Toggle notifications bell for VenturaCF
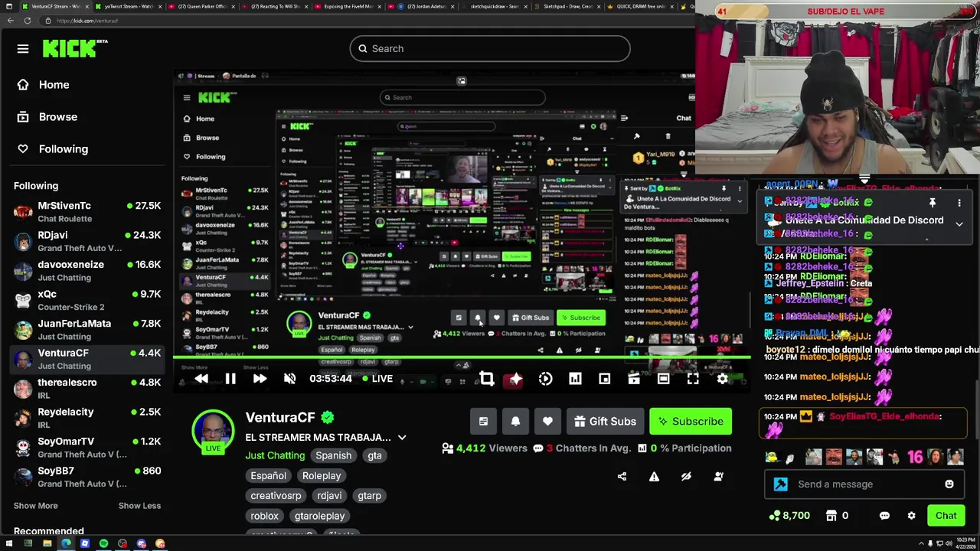Viewport: 980px width, 551px height. pos(515,422)
